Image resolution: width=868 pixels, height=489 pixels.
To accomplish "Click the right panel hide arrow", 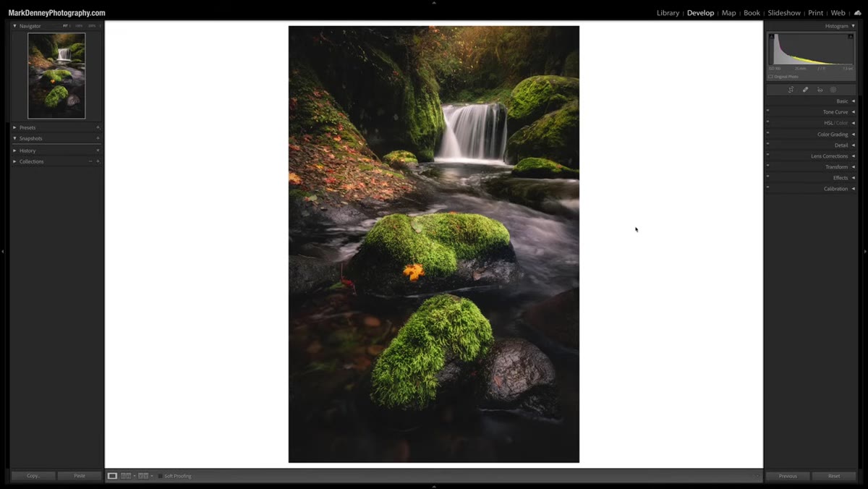I will [865, 252].
